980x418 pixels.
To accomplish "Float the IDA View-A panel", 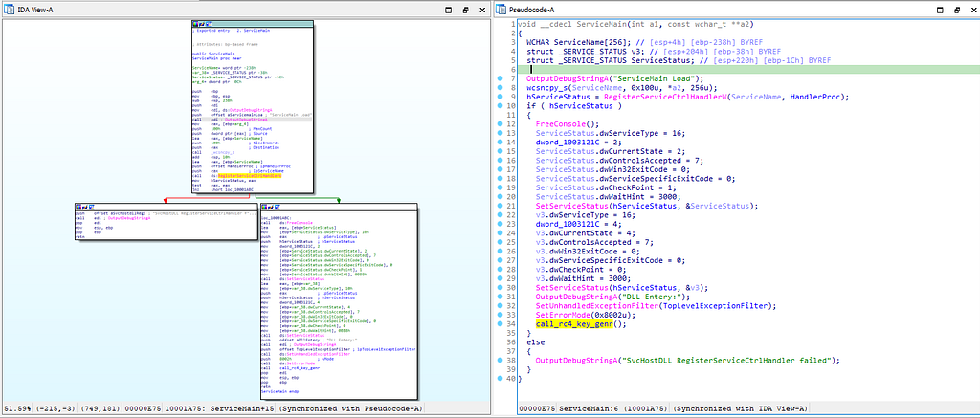I will pyautogui.click(x=466, y=10).
